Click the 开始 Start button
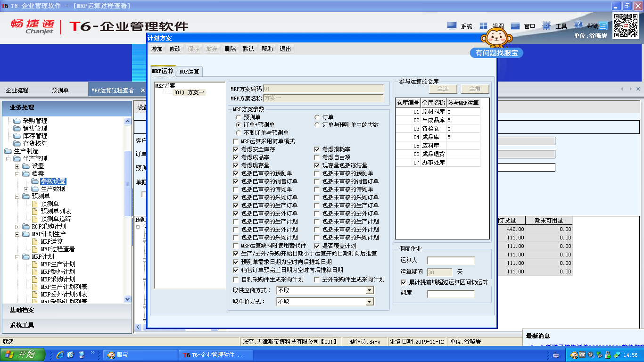 [22, 354]
